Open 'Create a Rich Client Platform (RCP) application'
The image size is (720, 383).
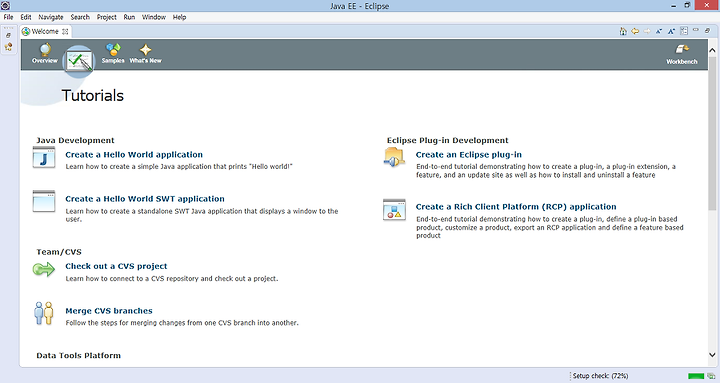click(x=516, y=207)
